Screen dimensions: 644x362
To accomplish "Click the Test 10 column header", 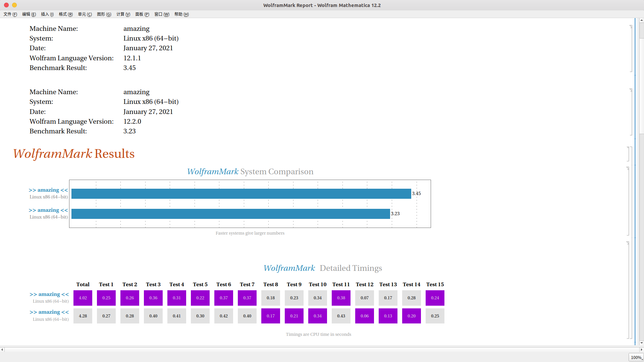I will 318,285.
